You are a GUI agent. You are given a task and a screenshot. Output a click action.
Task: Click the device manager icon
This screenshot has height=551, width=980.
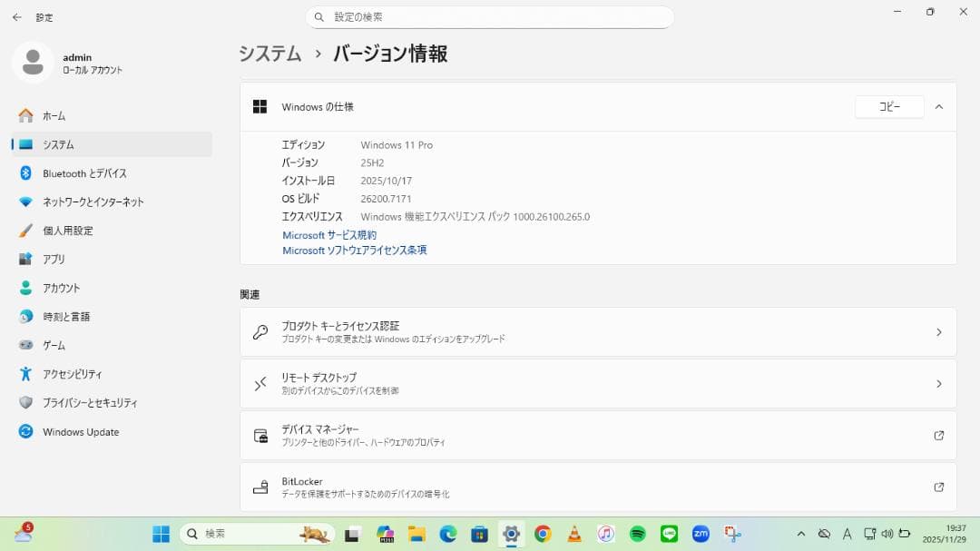260,436
